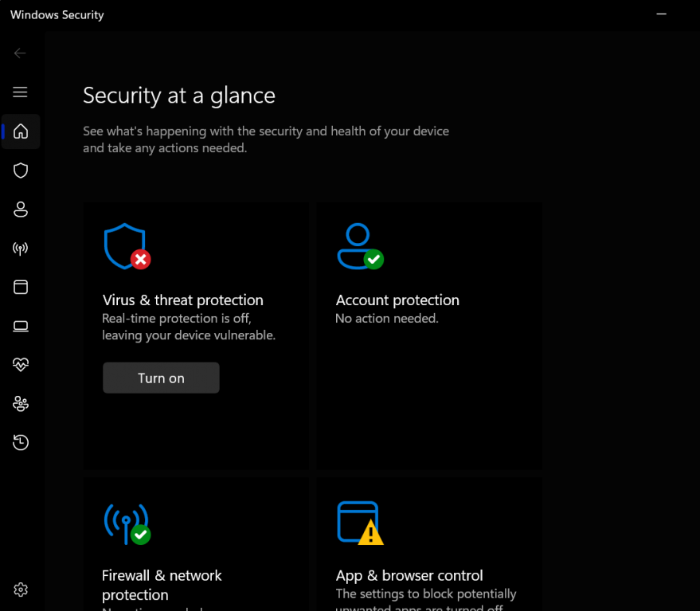This screenshot has height=611, width=700.
Task: Open Account protection card title
Action: click(397, 300)
